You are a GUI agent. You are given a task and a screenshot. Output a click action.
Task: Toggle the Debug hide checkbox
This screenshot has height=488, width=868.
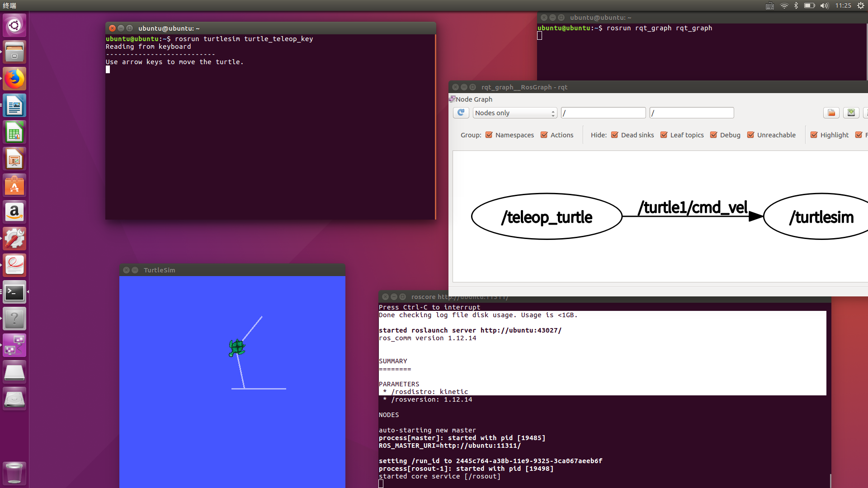tap(713, 135)
